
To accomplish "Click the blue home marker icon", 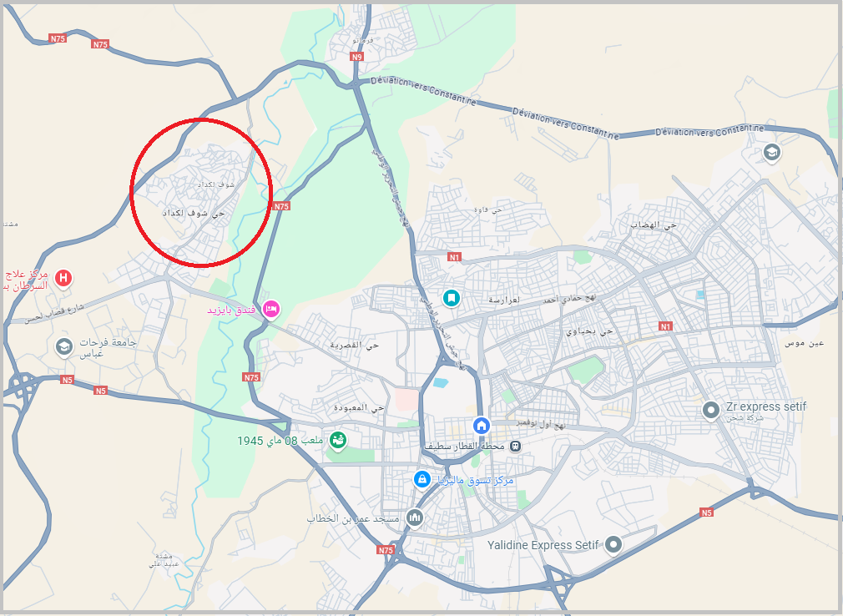I will click(x=481, y=426).
